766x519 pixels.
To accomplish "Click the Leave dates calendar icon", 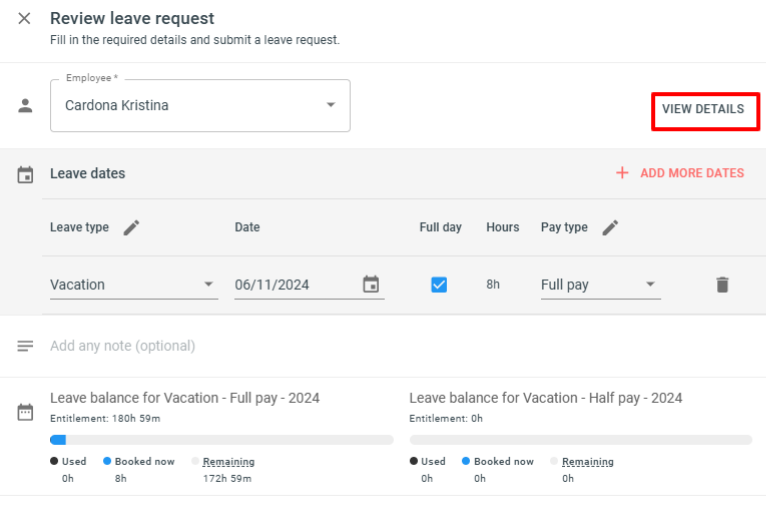I will point(25,174).
